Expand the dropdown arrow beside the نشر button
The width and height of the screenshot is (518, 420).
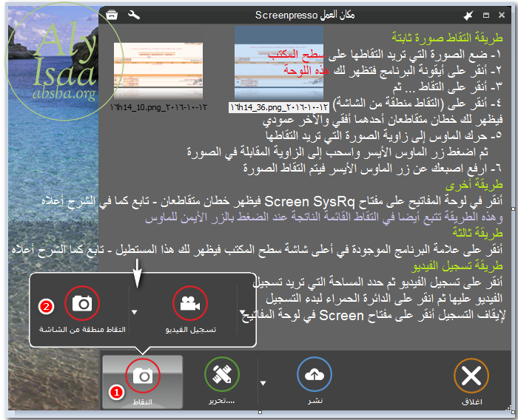point(263,382)
